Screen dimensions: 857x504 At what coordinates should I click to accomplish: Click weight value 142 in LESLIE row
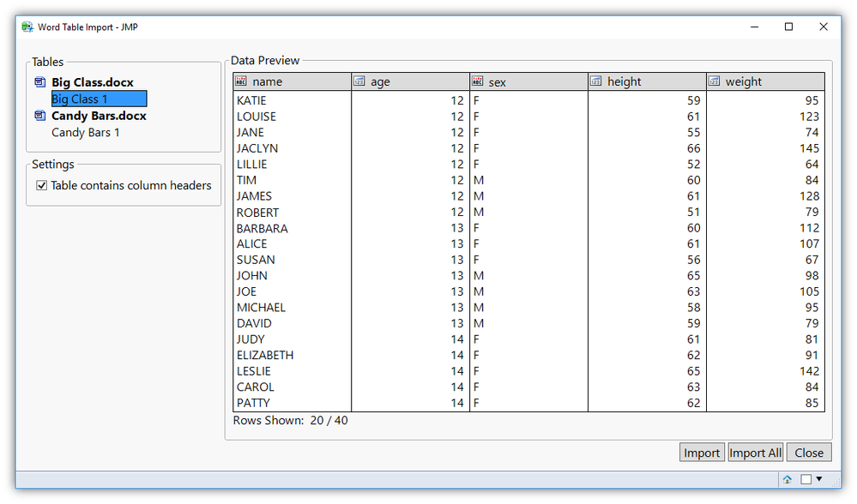coord(809,371)
